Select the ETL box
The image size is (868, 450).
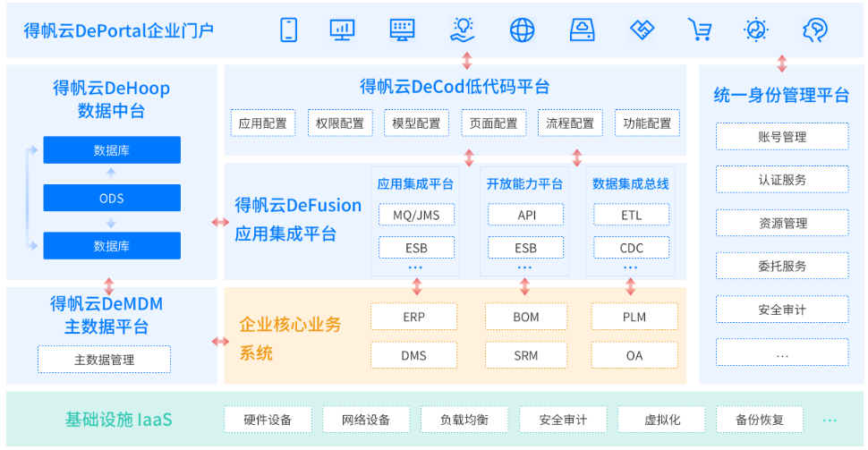(x=632, y=215)
